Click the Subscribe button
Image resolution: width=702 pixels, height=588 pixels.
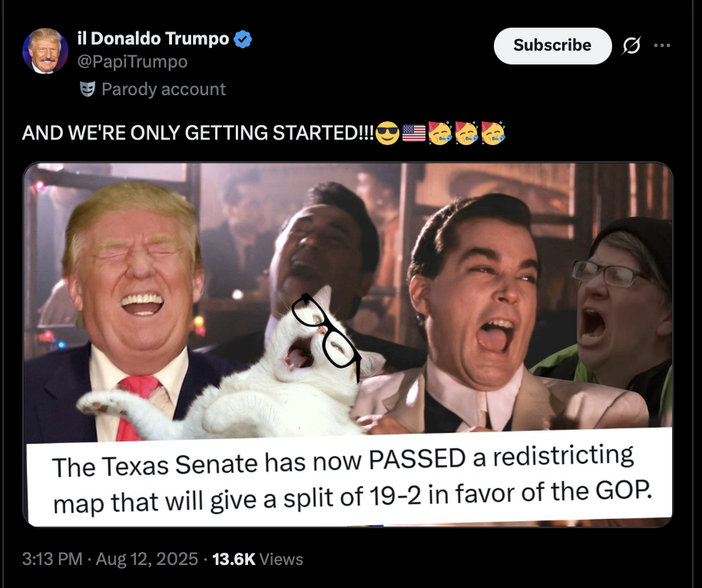coord(552,45)
